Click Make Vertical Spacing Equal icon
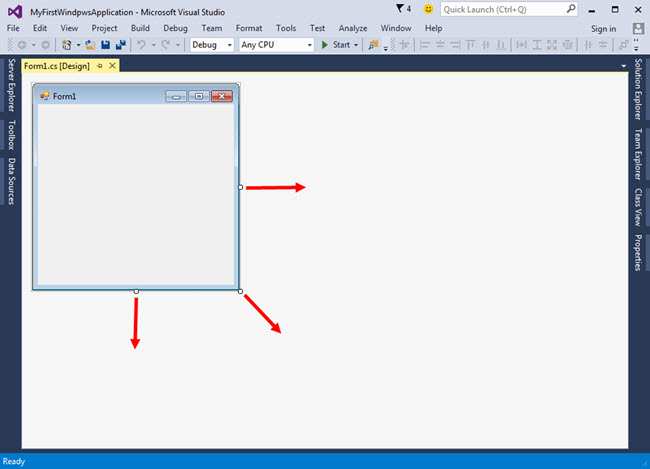Screen dimensions: 650x469 603,45
